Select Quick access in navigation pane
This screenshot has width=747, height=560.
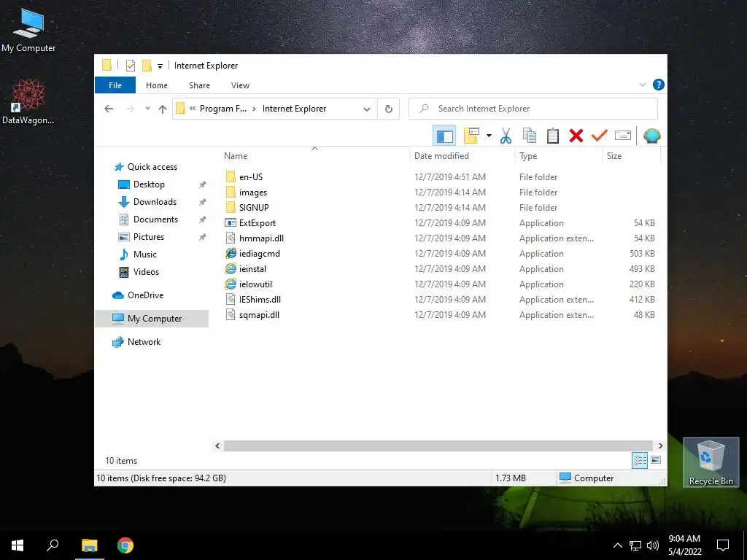point(152,167)
